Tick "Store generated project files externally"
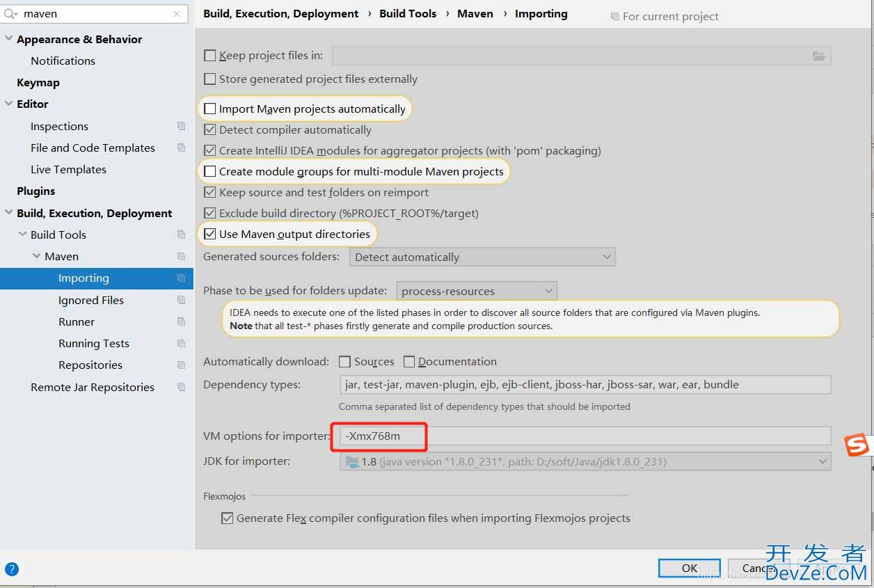 tap(209, 79)
